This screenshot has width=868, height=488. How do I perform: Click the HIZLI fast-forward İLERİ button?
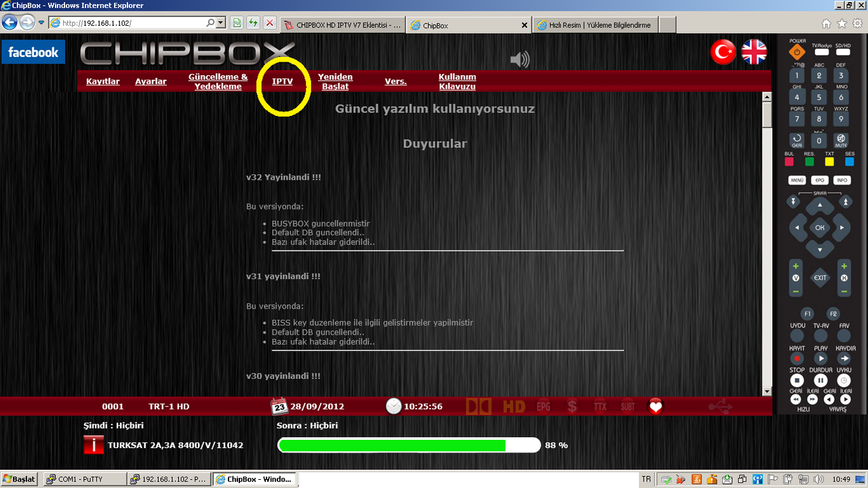[x=812, y=400]
